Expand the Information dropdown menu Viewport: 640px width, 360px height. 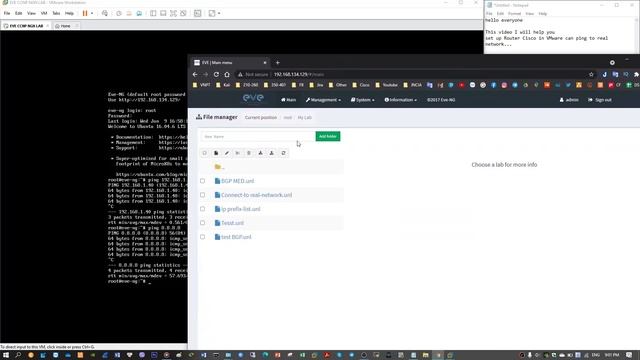[x=400, y=100]
